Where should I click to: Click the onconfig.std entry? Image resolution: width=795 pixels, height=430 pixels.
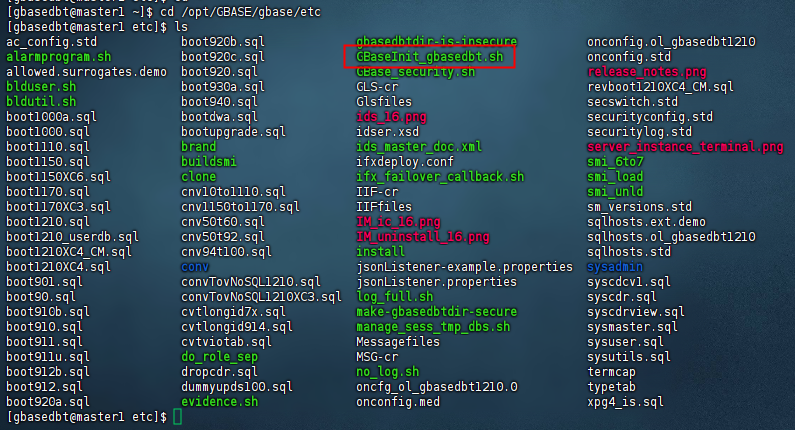click(629, 57)
